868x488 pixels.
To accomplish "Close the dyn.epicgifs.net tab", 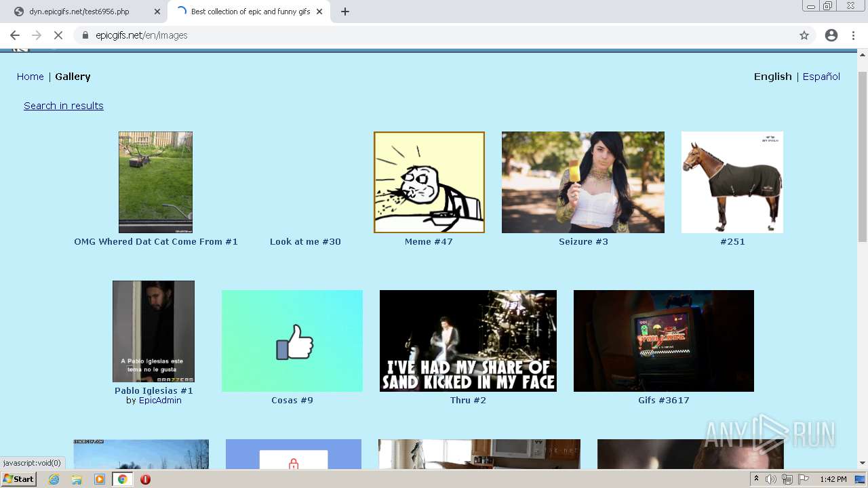I will tap(157, 12).
